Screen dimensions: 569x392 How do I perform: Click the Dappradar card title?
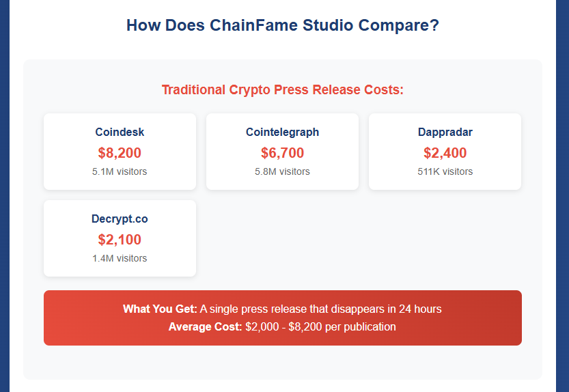pyautogui.click(x=445, y=132)
